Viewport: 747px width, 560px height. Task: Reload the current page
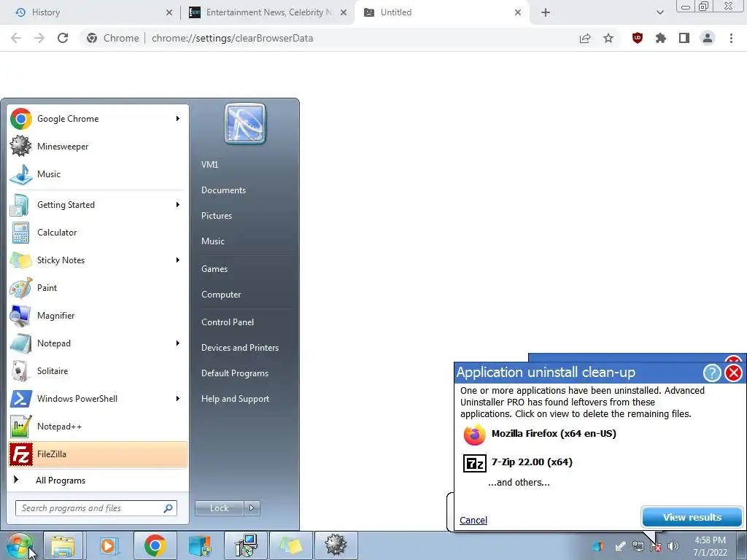point(63,38)
